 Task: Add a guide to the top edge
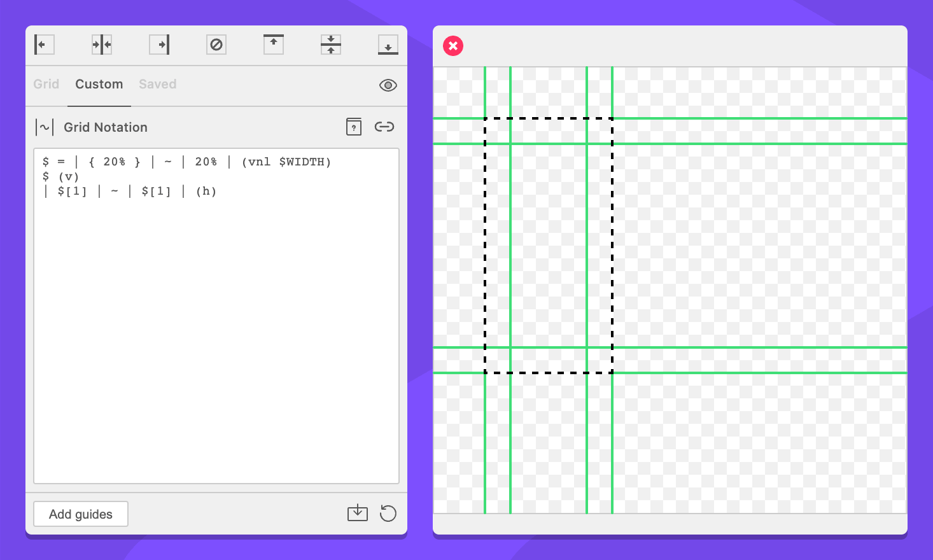[x=274, y=45]
